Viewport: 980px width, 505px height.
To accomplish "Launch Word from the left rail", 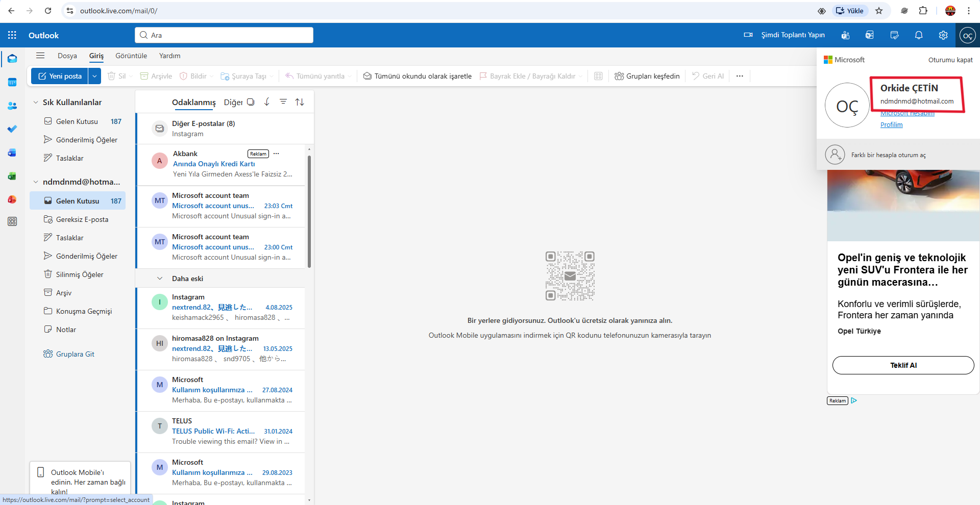I will click(12, 153).
